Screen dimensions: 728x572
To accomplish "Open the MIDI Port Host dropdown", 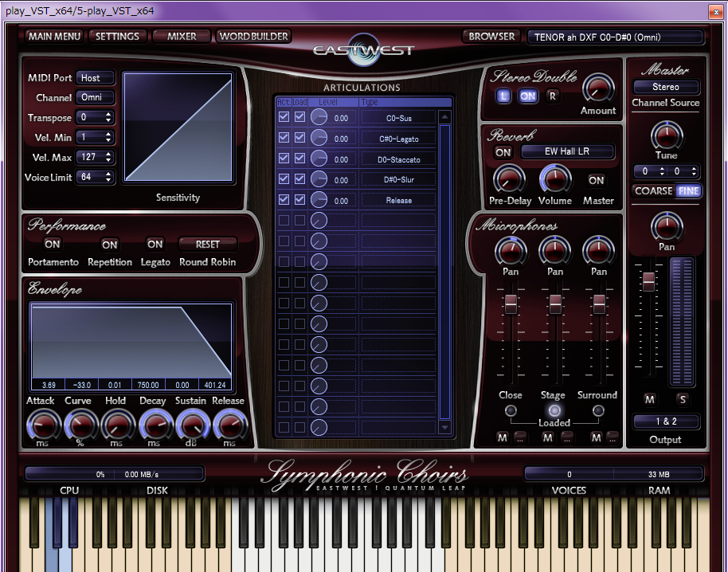I will (x=95, y=78).
